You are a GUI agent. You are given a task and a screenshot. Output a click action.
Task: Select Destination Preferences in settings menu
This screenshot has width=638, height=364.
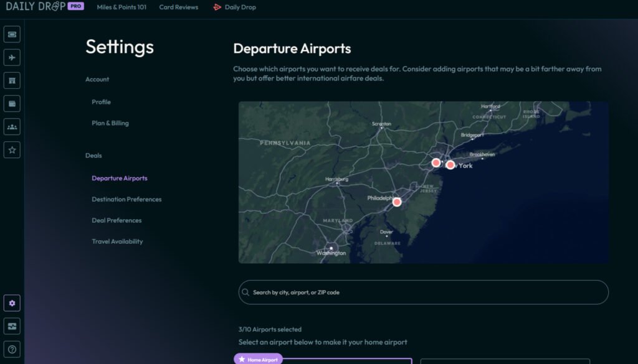(126, 199)
